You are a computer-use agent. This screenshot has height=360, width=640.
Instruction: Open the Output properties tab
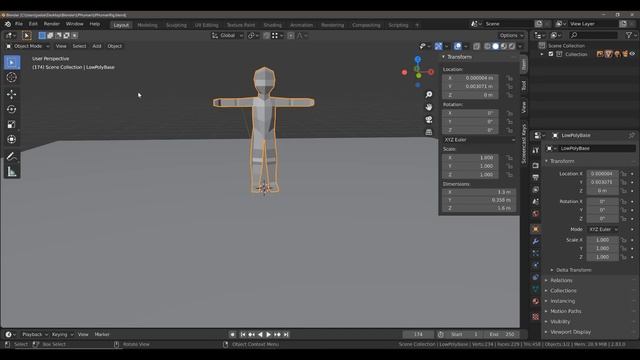click(536, 178)
